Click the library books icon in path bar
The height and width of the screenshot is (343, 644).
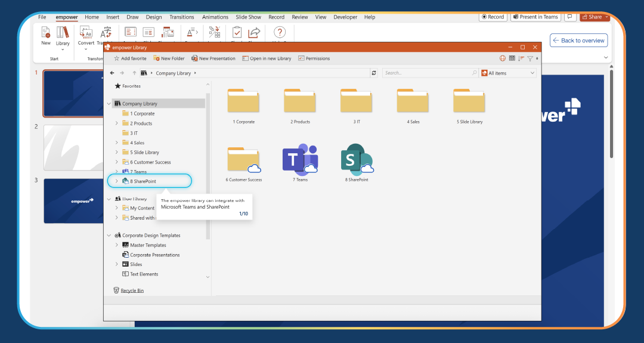point(144,73)
